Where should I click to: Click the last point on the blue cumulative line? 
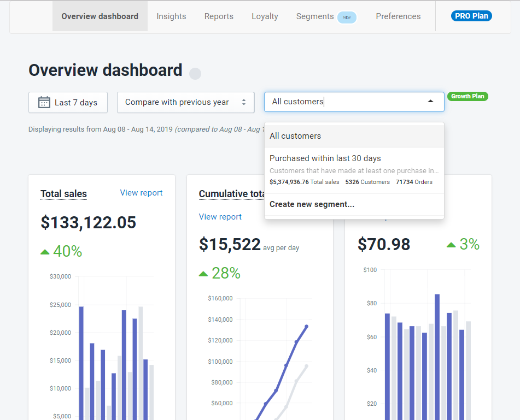pos(306,327)
